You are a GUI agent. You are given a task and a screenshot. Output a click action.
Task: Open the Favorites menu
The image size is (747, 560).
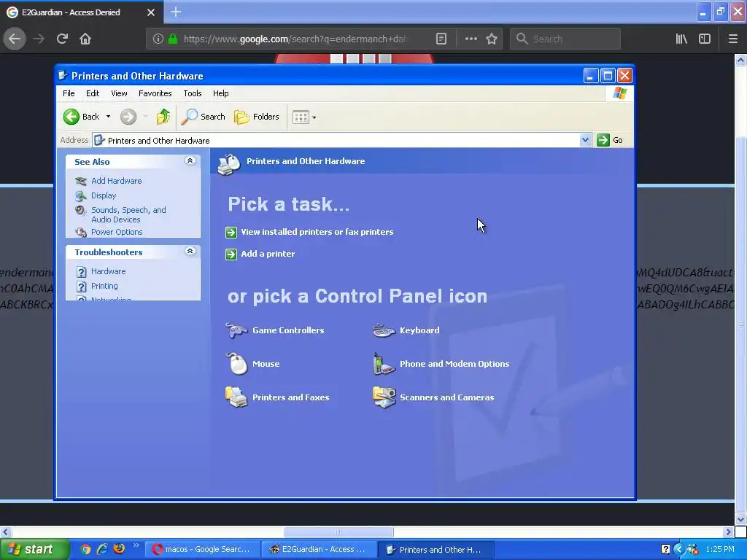pos(155,93)
